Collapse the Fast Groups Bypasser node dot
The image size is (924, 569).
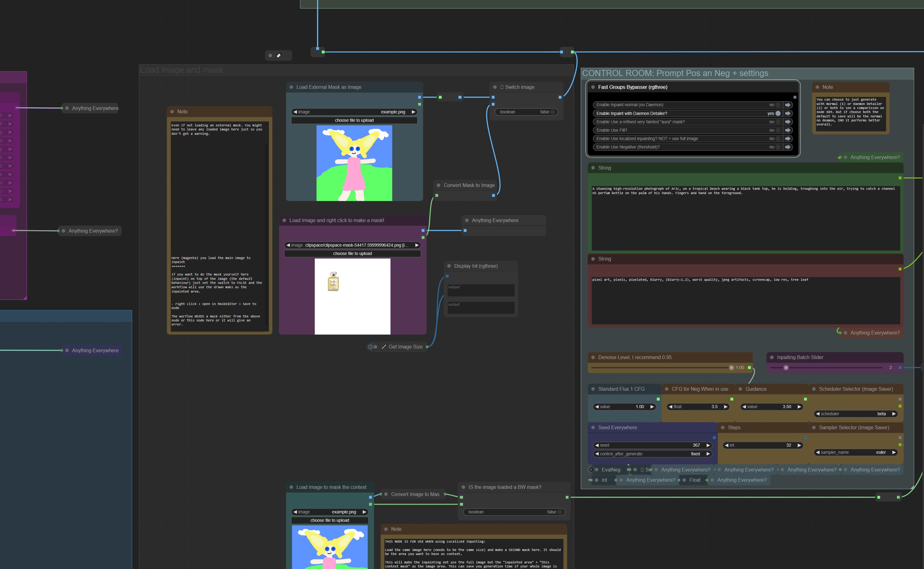tap(593, 87)
